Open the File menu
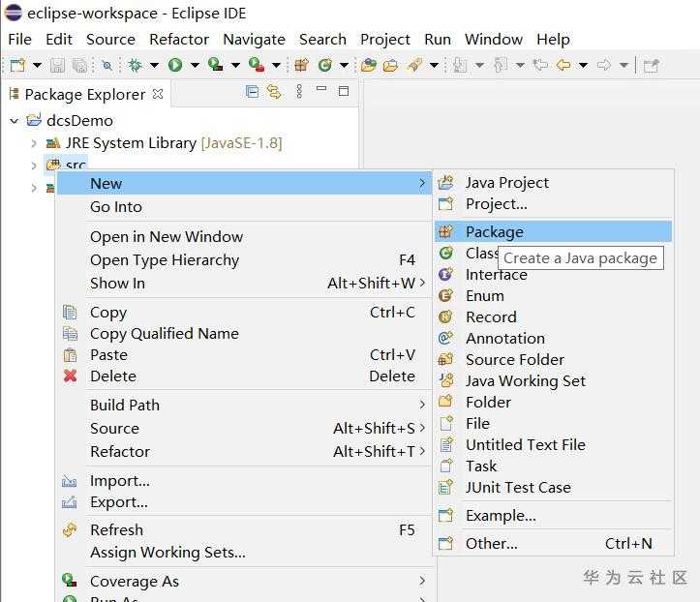 19,40
